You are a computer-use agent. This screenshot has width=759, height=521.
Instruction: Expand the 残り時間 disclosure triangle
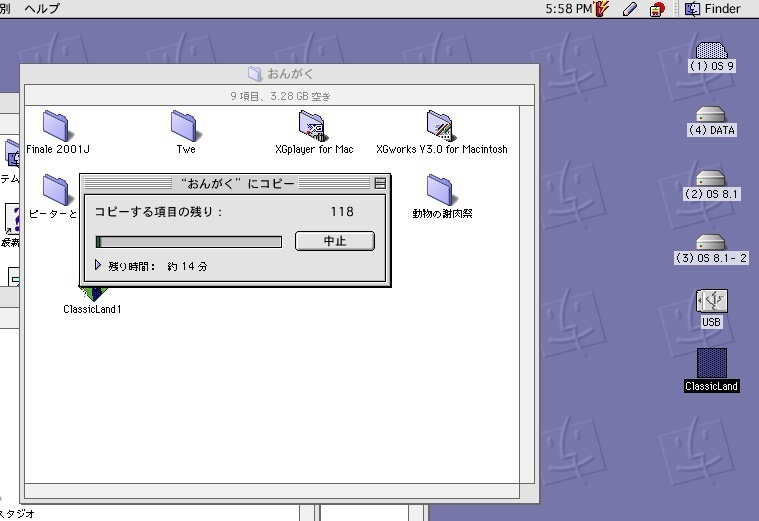pyautogui.click(x=98, y=265)
